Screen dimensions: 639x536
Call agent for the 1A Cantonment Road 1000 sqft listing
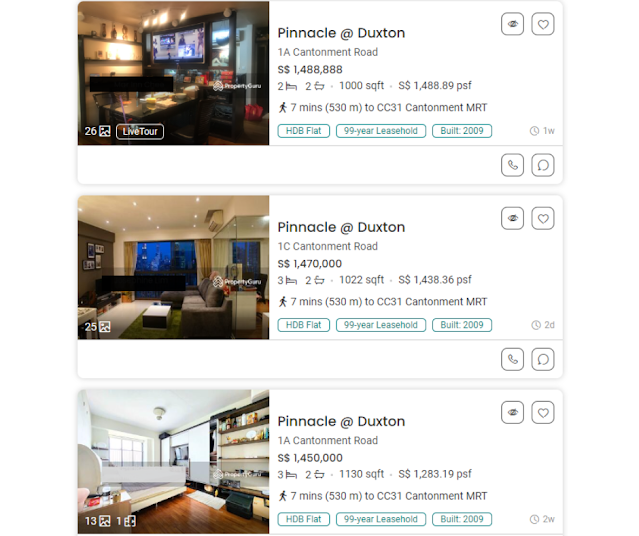click(512, 165)
